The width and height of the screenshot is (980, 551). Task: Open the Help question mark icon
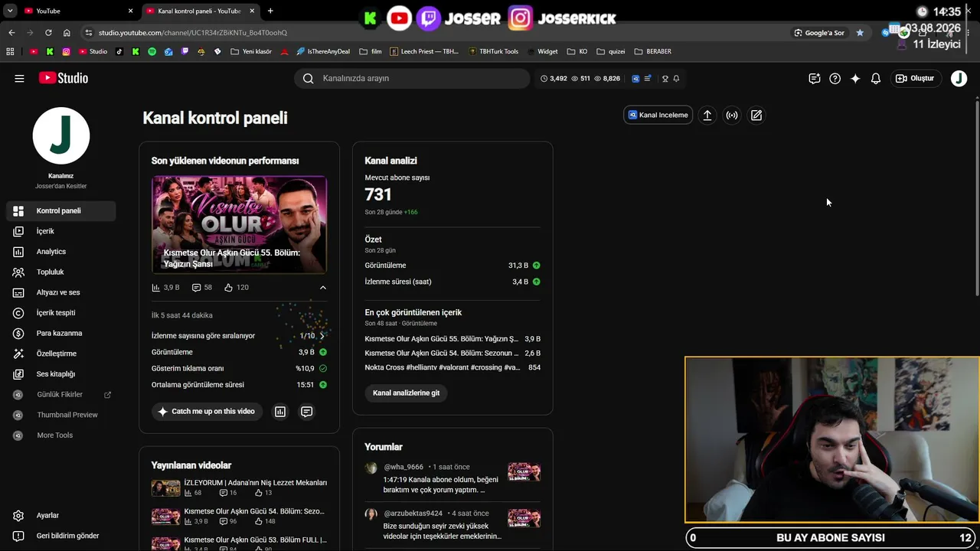click(x=835, y=78)
